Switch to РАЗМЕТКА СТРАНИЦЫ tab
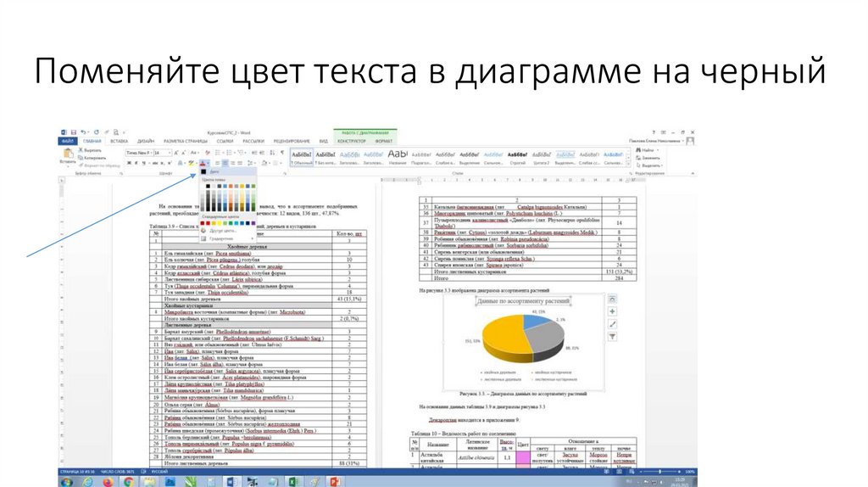 (x=186, y=142)
